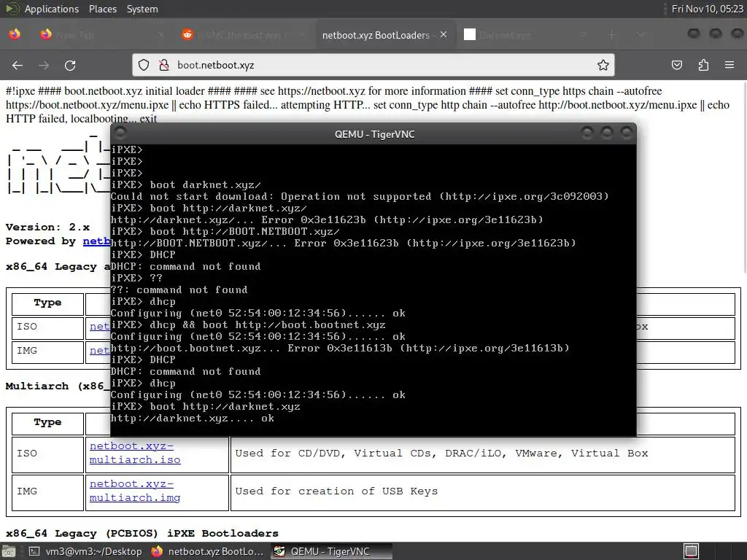Follow the Powered by netboot link
Screen dimensions: 747x560
click(97, 241)
